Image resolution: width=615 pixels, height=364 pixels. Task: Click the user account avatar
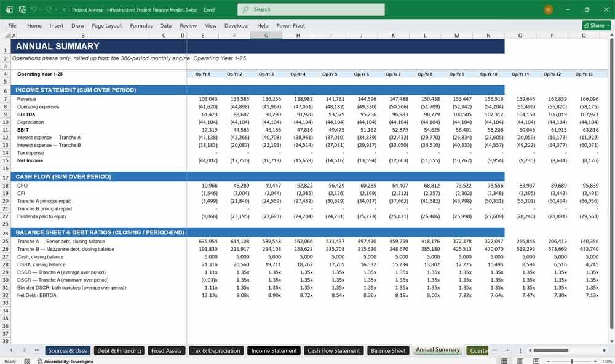(549, 9)
